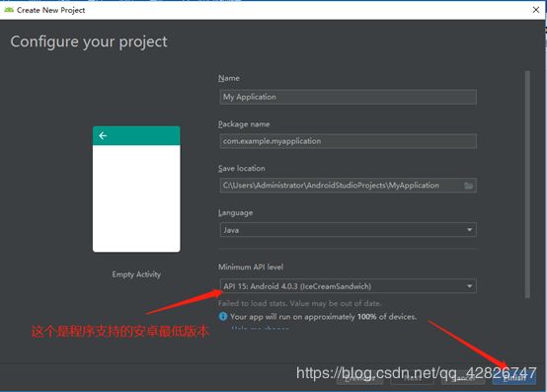Click the Cancel button
The image size is (547, 392).
(463, 378)
